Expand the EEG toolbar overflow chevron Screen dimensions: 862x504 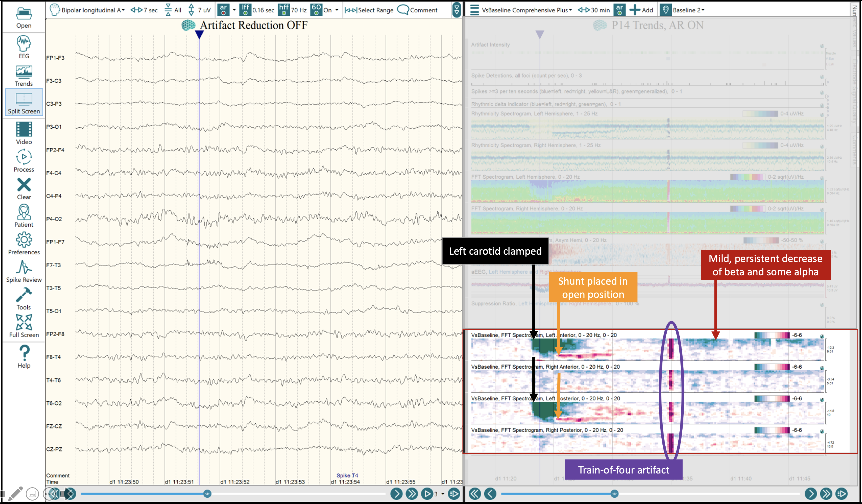coord(457,10)
